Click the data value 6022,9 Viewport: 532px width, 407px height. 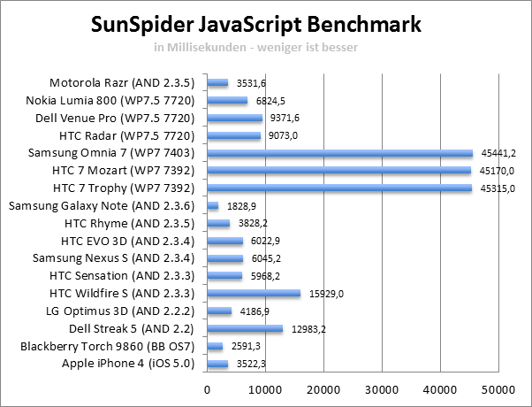coord(265,241)
